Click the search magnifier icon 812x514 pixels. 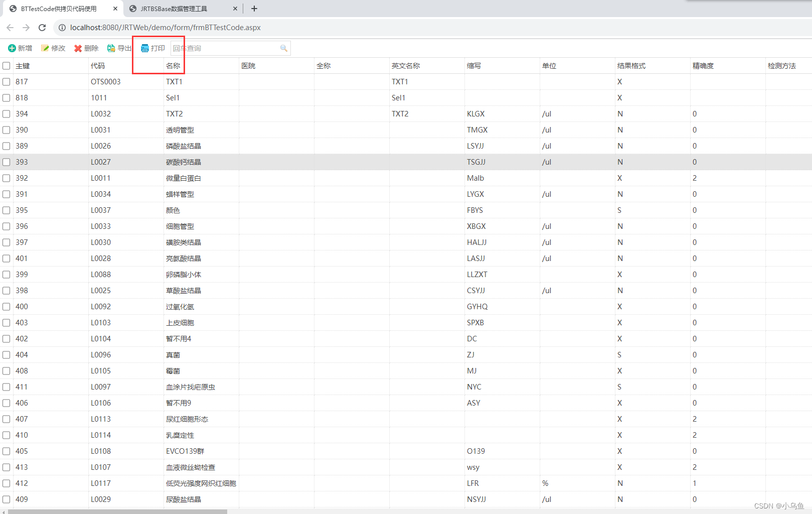[284, 48]
